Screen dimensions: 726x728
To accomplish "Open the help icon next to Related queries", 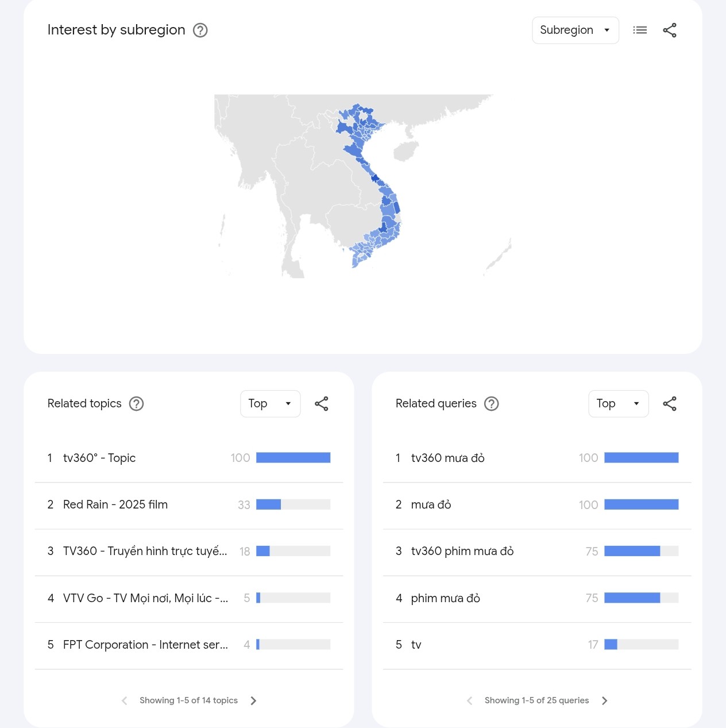I will [x=492, y=404].
